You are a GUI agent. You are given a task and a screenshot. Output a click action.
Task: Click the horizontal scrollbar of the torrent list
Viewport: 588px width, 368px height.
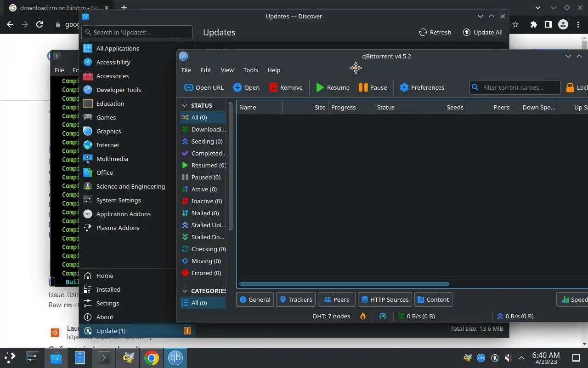pyautogui.click(x=344, y=284)
